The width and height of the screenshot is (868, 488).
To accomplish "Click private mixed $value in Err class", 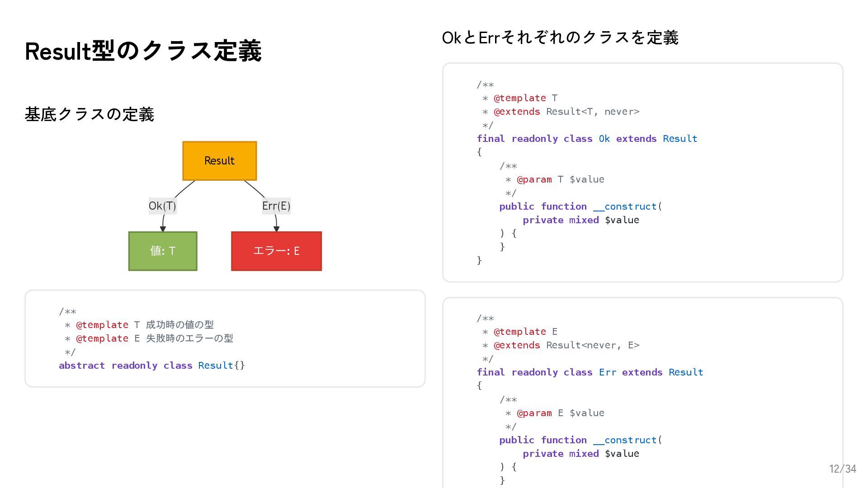I will [x=580, y=454].
